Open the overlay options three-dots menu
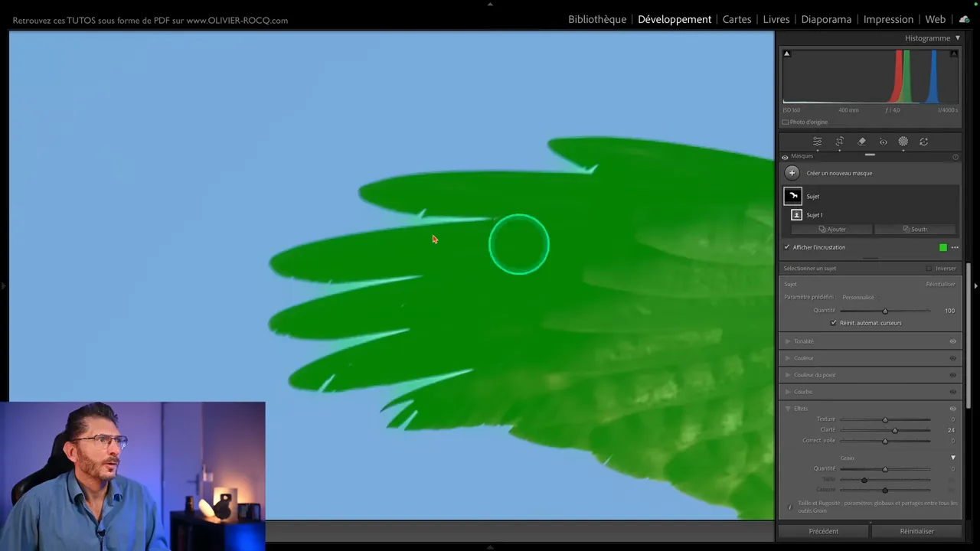Image resolution: width=980 pixels, height=551 pixels. pyautogui.click(x=955, y=247)
